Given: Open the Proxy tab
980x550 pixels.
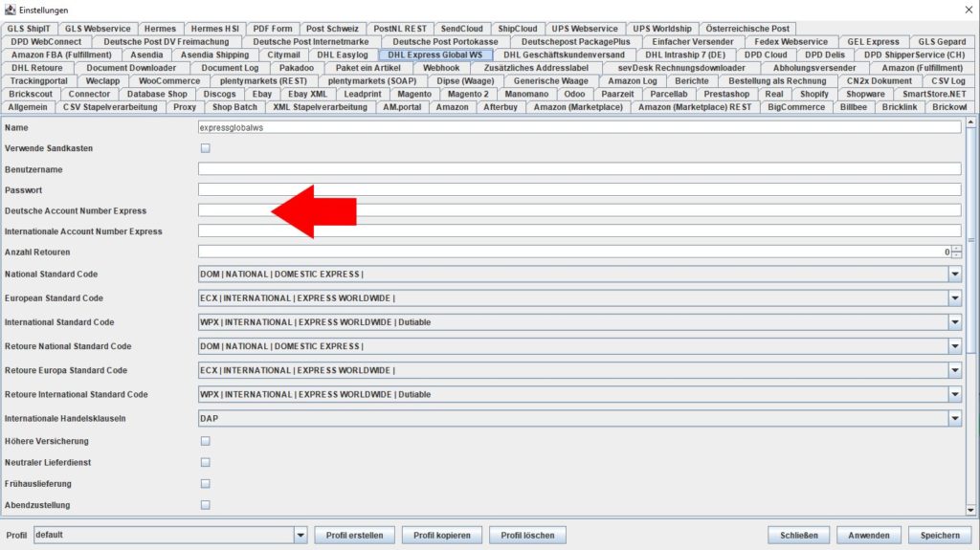Looking at the screenshot, I should point(185,107).
